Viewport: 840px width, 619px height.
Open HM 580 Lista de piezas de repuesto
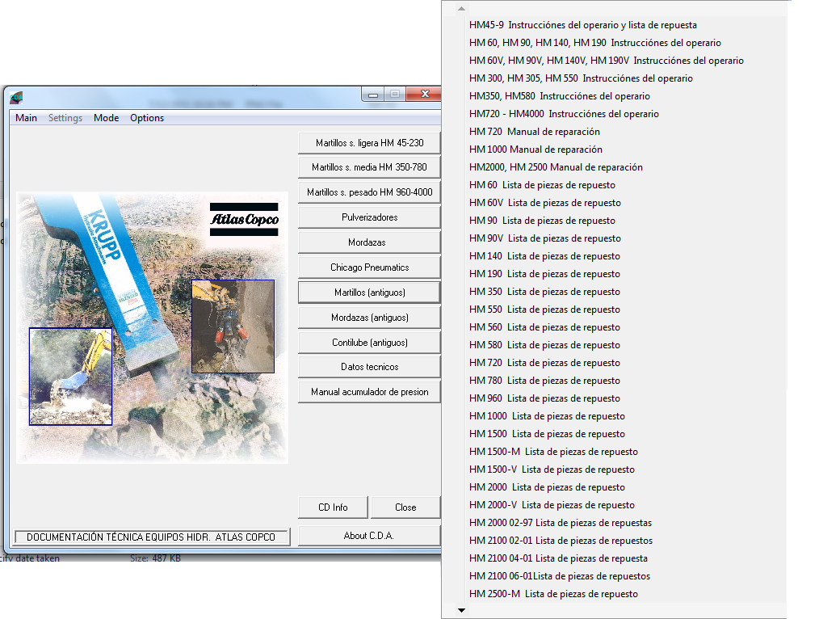point(544,344)
